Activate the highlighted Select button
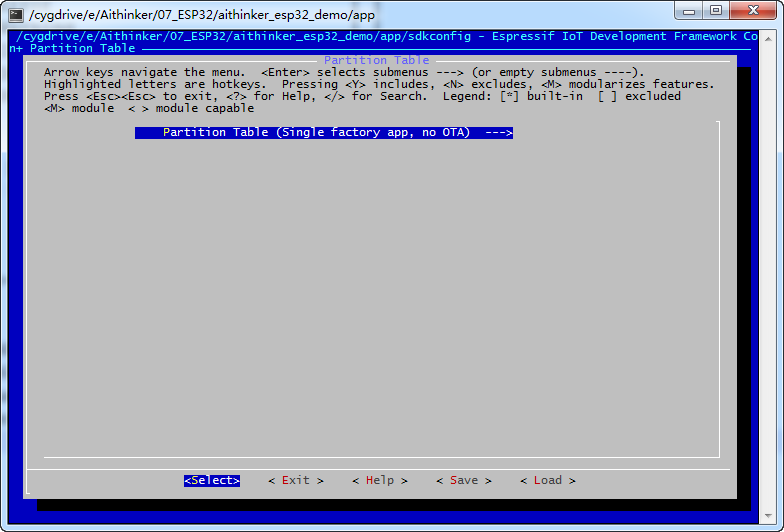Image resolution: width=784 pixels, height=532 pixels. pyautogui.click(x=212, y=480)
